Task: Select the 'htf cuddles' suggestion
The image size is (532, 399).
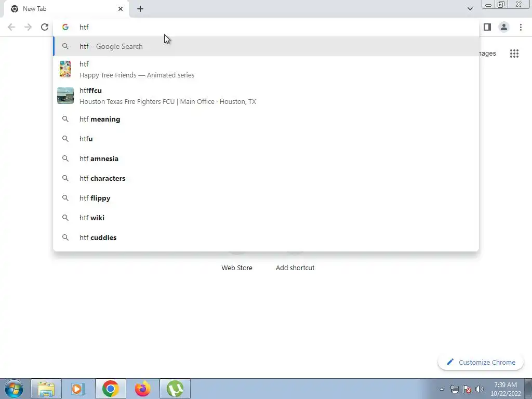Action: (266, 237)
